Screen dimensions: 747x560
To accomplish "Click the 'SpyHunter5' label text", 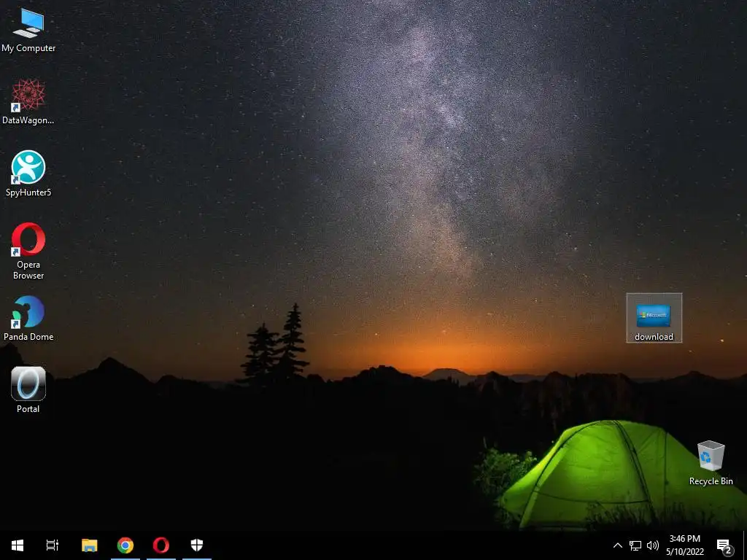I will 28,192.
